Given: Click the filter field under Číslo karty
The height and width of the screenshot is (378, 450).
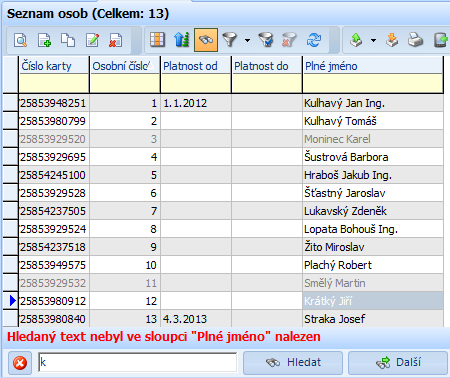Looking at the screenshot, I should click(x=54, y=83).
